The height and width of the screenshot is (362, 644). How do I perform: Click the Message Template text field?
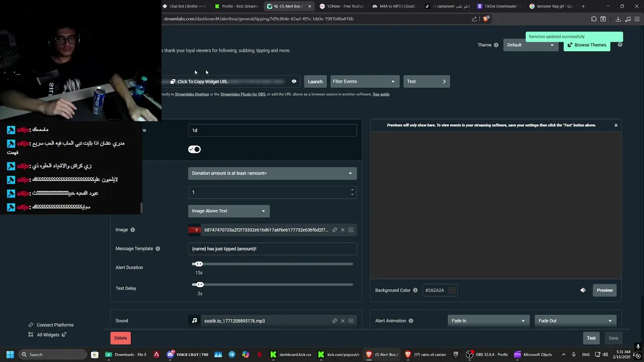[x=272, y=248]
